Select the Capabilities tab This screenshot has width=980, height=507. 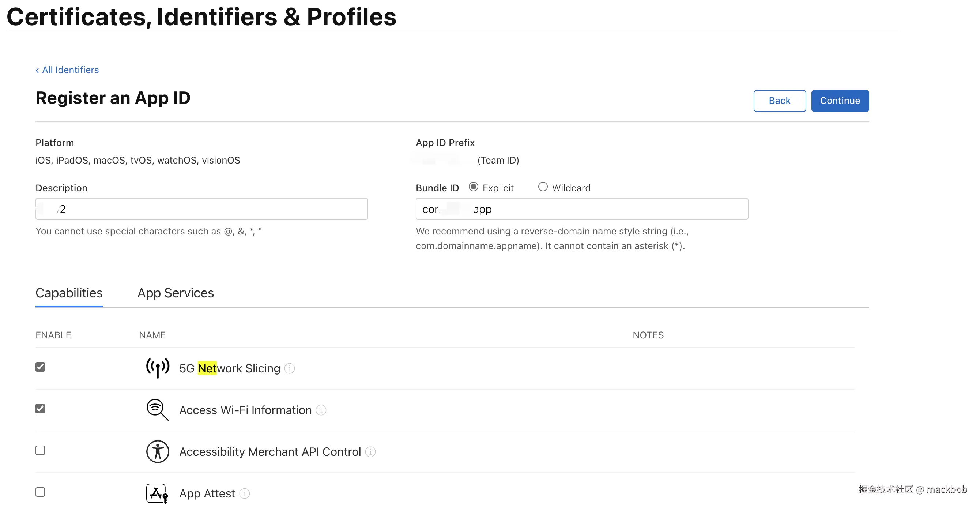pyautogui.click(x=69, y=293)
